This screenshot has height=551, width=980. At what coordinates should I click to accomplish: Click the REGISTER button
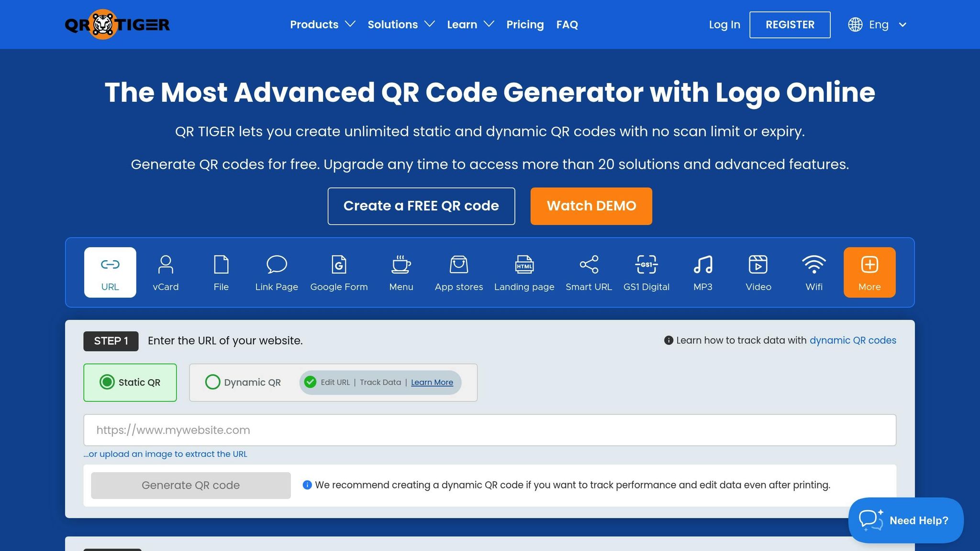[790, 24]
